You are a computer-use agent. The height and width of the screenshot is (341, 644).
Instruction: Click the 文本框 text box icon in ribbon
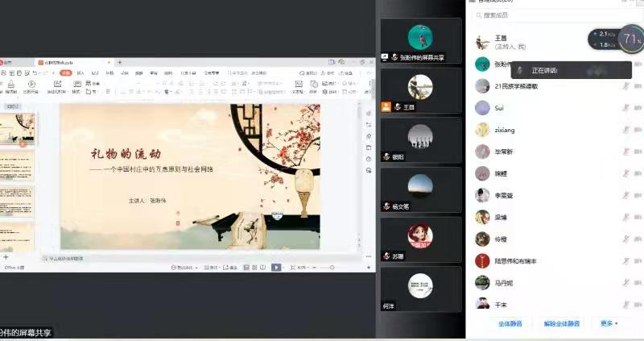click(297, 85)
